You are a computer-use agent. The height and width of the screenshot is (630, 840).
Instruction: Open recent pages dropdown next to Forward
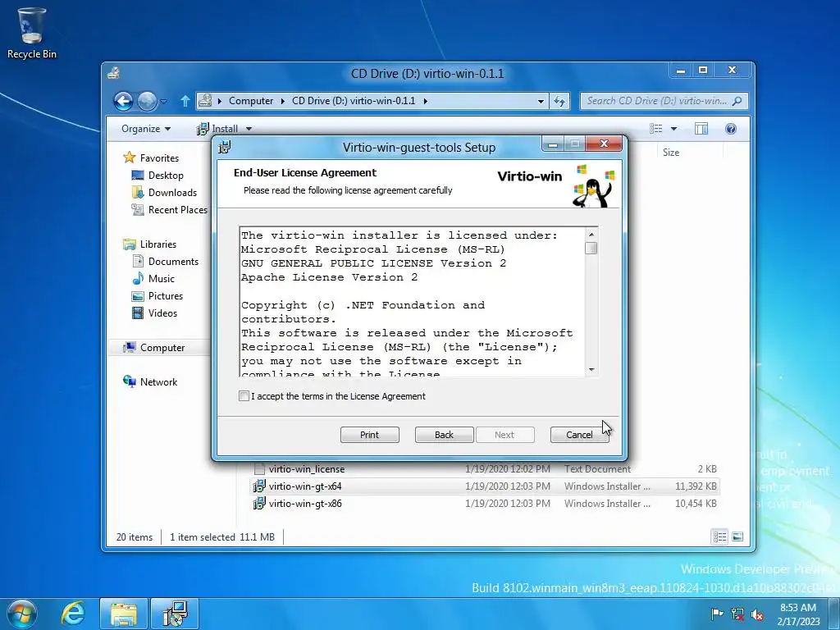click(x=164, y=101)
